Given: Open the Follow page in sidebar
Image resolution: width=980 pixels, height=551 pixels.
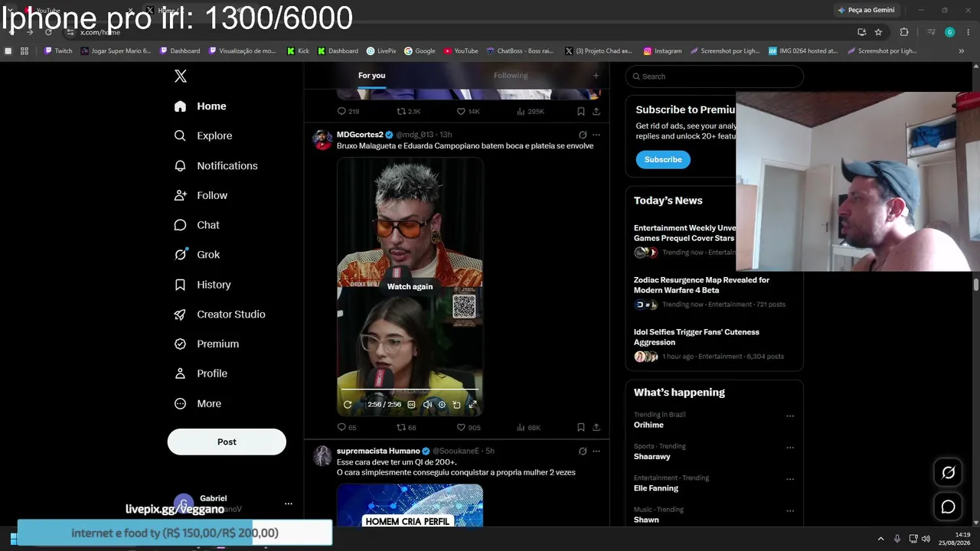Looking at the screenshot, I should coord(201,196).
